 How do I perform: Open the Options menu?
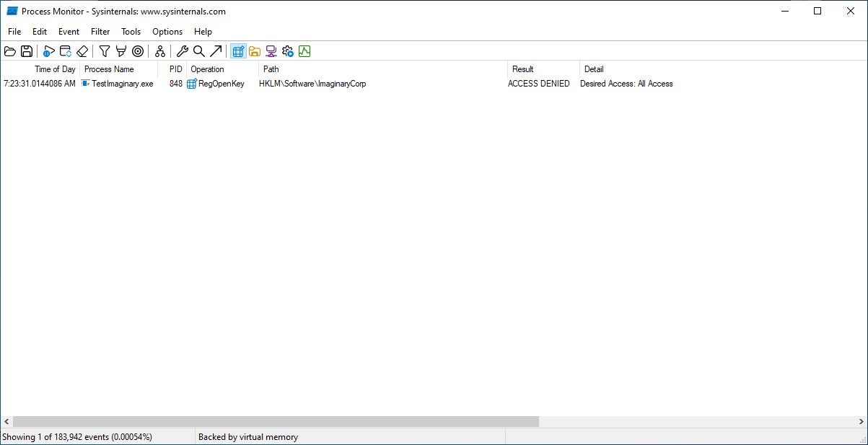[167, 32]
